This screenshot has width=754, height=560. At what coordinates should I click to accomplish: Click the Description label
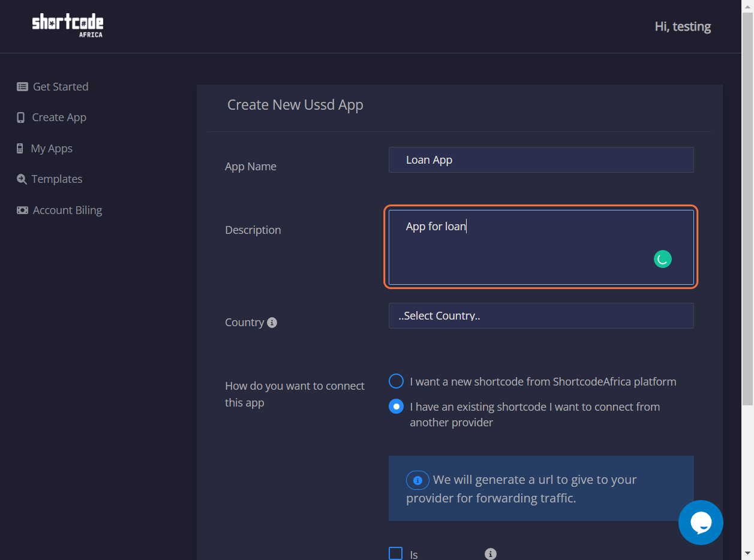[253, 230]
